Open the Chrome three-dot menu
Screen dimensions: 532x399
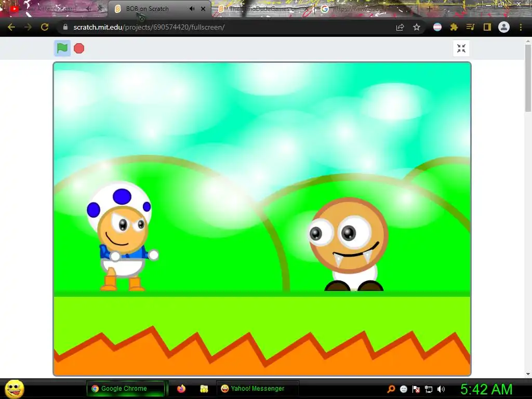[521, 27]
